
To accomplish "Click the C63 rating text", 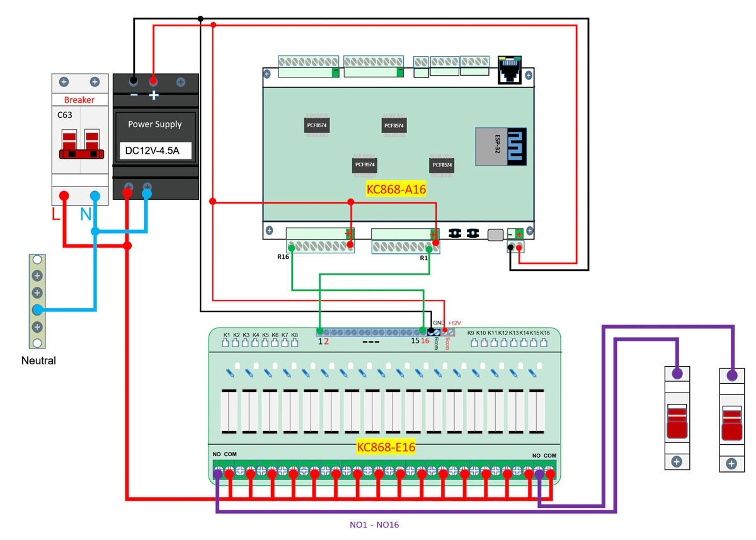I will click(x=64, y=115).
